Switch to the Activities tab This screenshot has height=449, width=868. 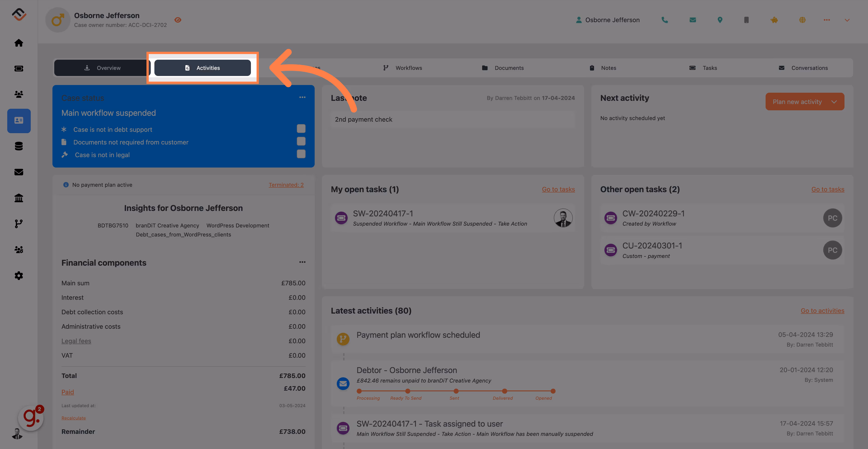coord(203,68)
